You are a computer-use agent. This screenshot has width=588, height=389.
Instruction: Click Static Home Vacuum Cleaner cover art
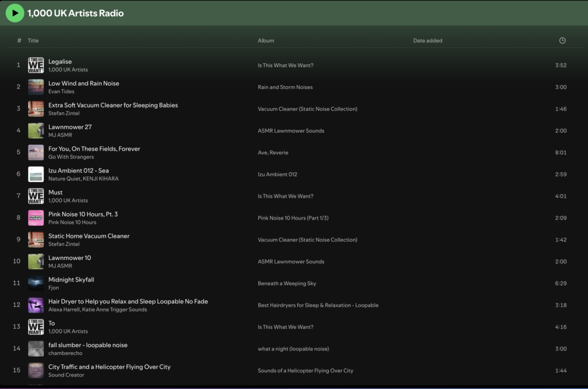(x=36, y=240)
